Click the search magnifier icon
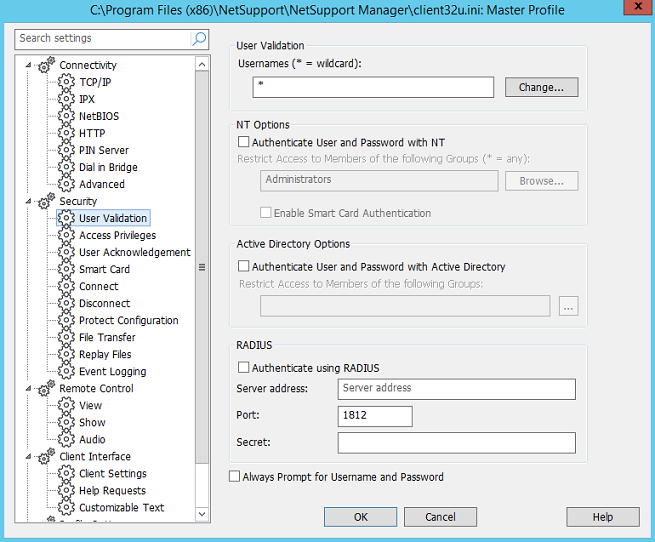The image size is (655, 542). tap(199, 39)
